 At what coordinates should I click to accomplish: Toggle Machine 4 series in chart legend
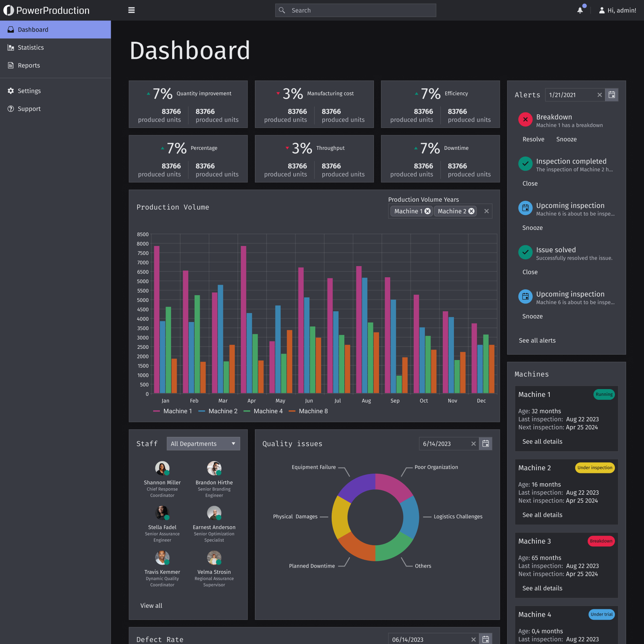click(263, 411)
